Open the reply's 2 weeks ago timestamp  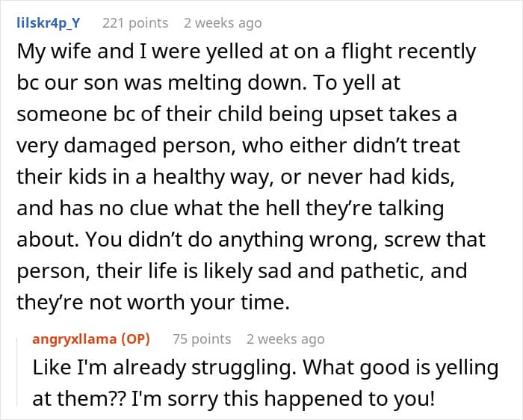tap(285, 339)
